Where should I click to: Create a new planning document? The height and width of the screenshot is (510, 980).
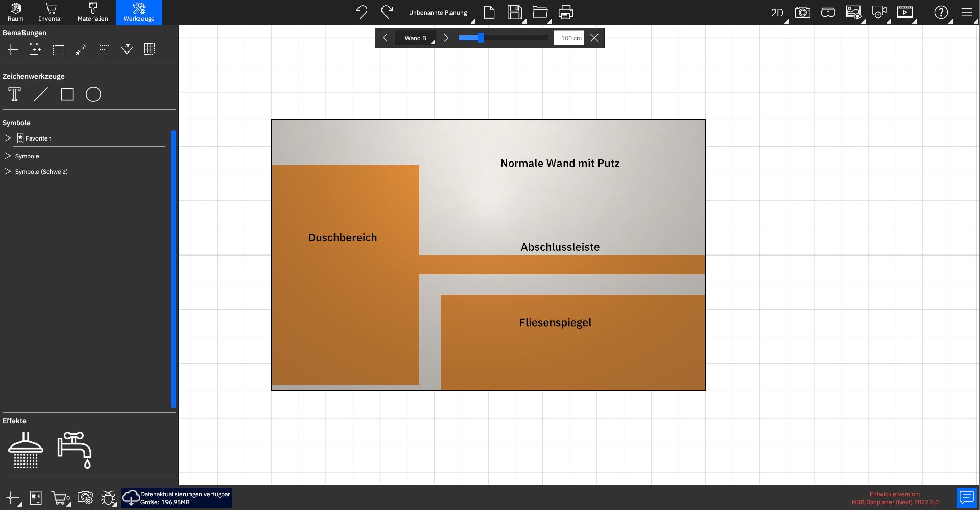coord(489,12)
